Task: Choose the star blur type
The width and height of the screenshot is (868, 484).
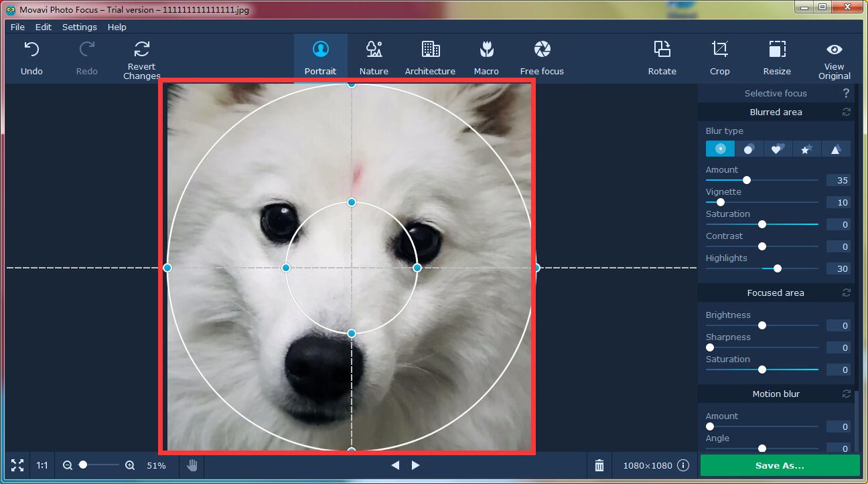Action: pyautogui.click(x=806, y=149)
